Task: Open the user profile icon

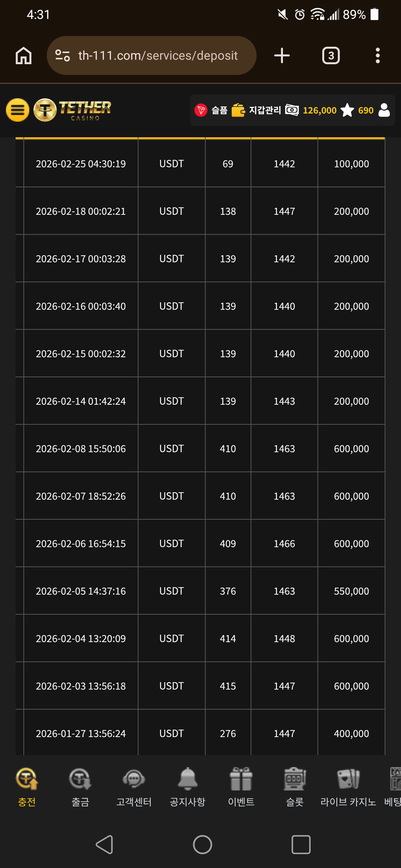Action: click(384, 110)
